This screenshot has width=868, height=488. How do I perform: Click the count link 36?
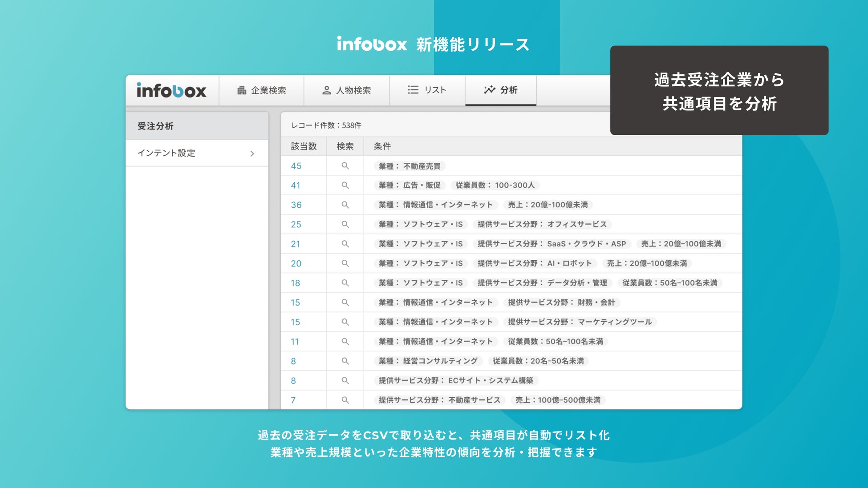296,205
